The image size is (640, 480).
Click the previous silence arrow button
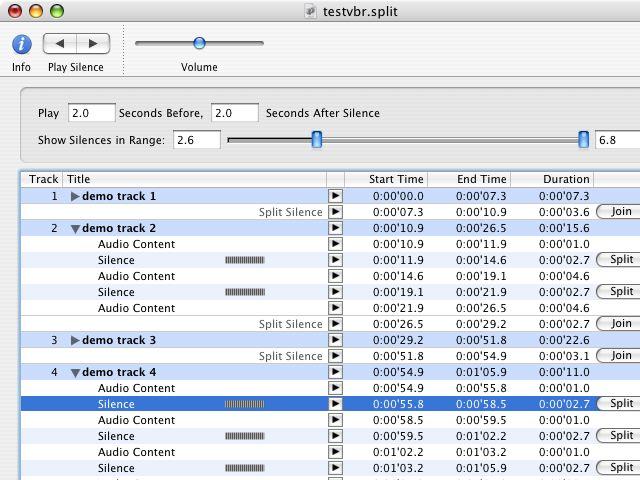click(60, 44)
